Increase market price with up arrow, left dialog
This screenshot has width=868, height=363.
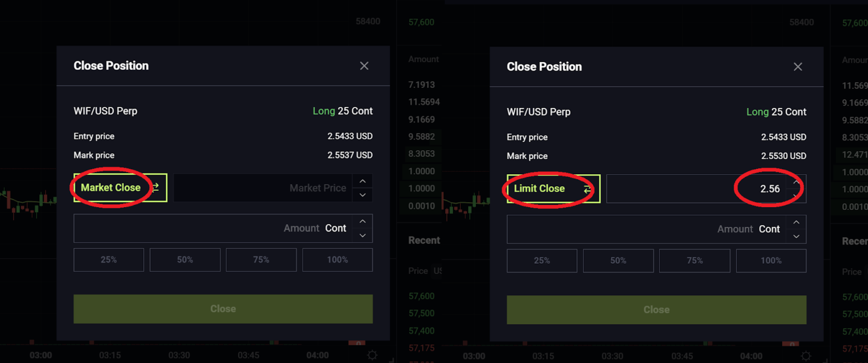363,181
